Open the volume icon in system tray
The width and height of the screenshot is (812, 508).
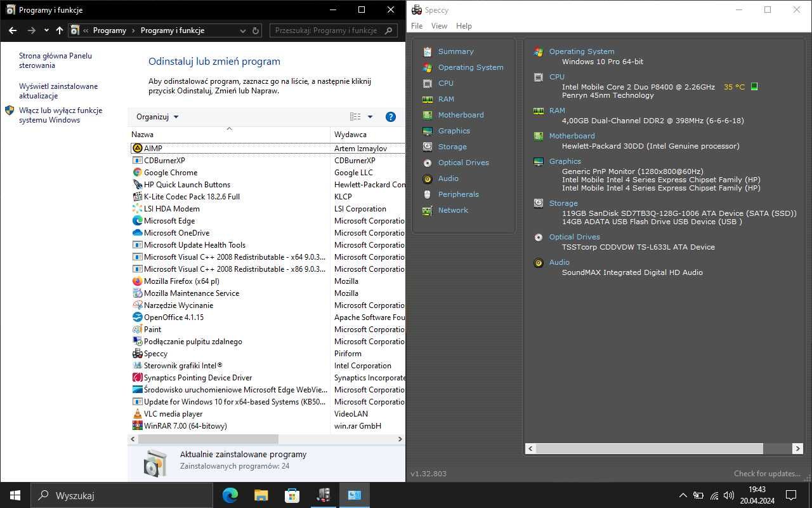click(729, 495)
